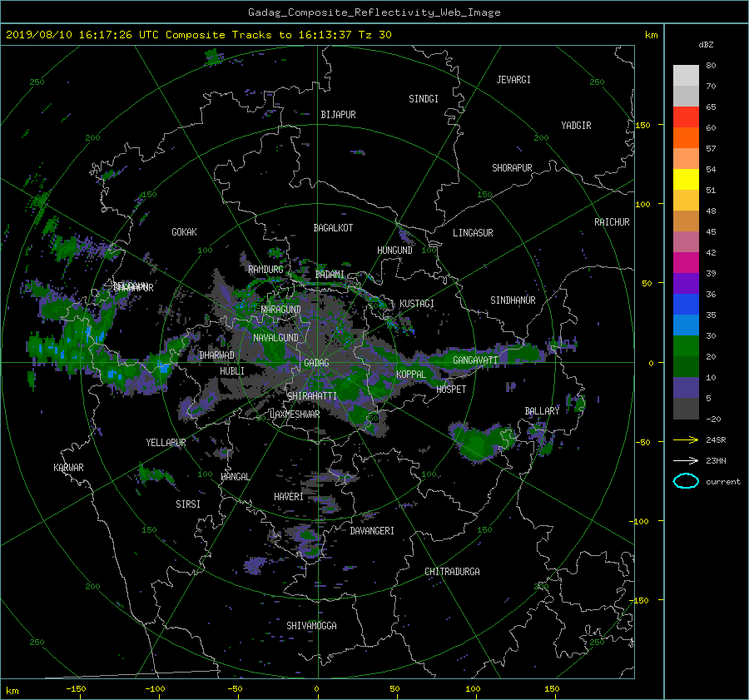Click the KOPPAL city label
This screenshot has height=700, width=749.
point(411,374)
